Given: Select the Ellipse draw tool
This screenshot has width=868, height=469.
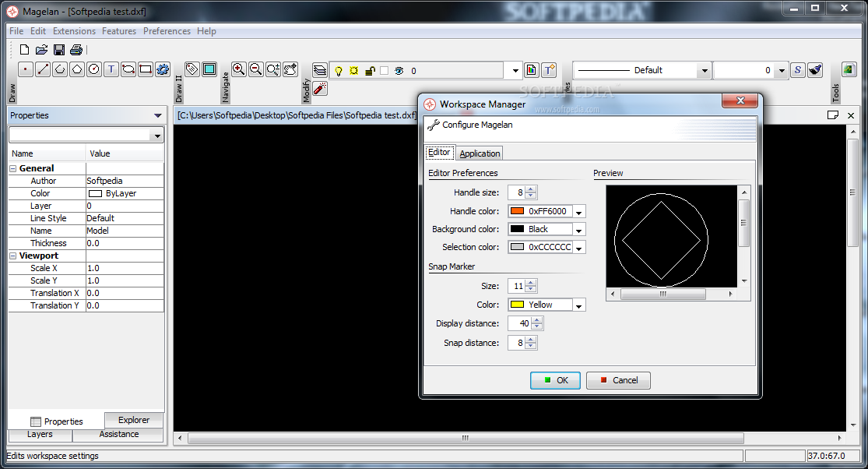Looking at the screenshot, I should tap(128, 69).
